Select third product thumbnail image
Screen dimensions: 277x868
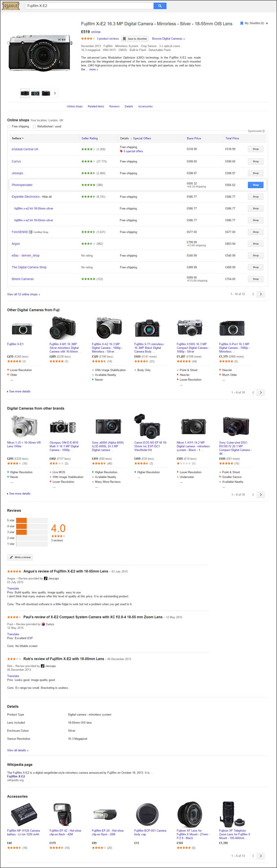[x=46, y=93]
